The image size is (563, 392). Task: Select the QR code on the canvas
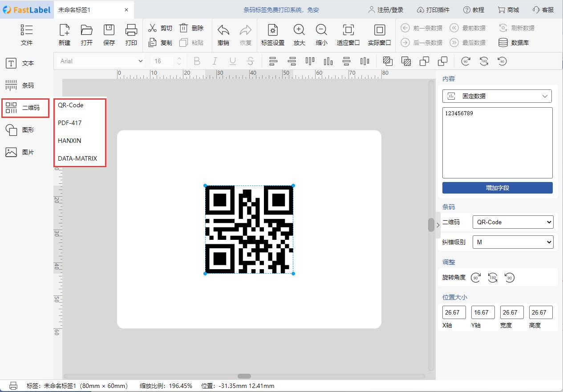click(x=249, y=230)
